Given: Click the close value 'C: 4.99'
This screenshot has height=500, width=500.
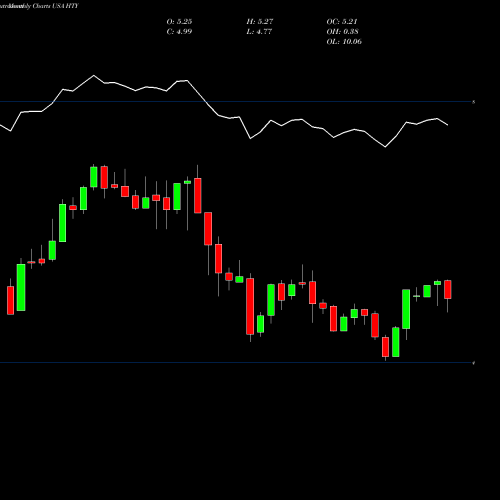Looking at the screenshot, I should coord(179,32).
